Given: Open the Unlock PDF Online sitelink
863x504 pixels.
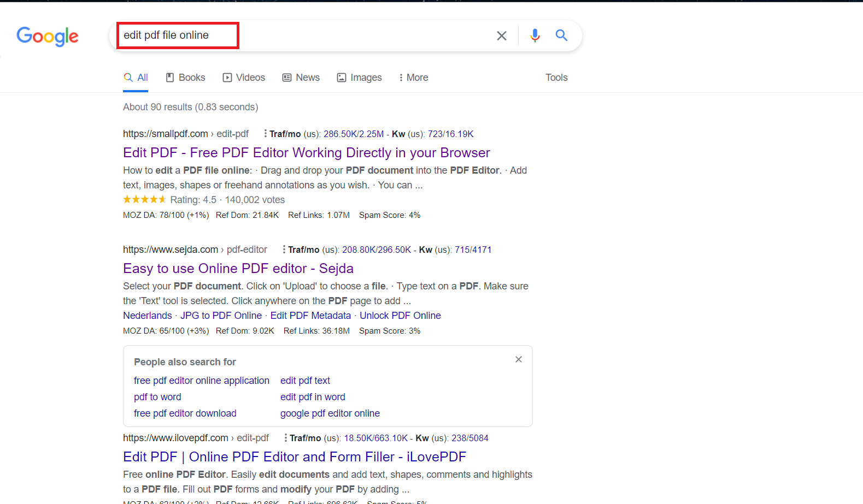Looking at the screenshot, I should click(x=400, y=316).
